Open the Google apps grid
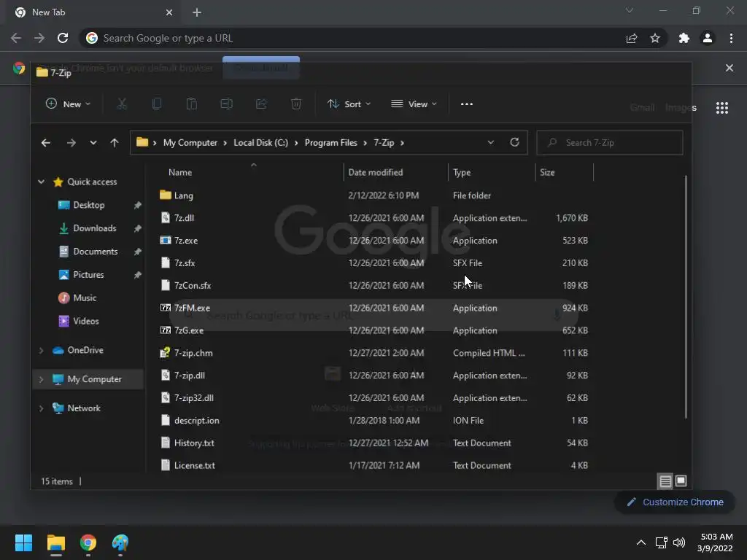Image resolution: width=747 pixels, height=560 pixels. click(x=722, y=108)
